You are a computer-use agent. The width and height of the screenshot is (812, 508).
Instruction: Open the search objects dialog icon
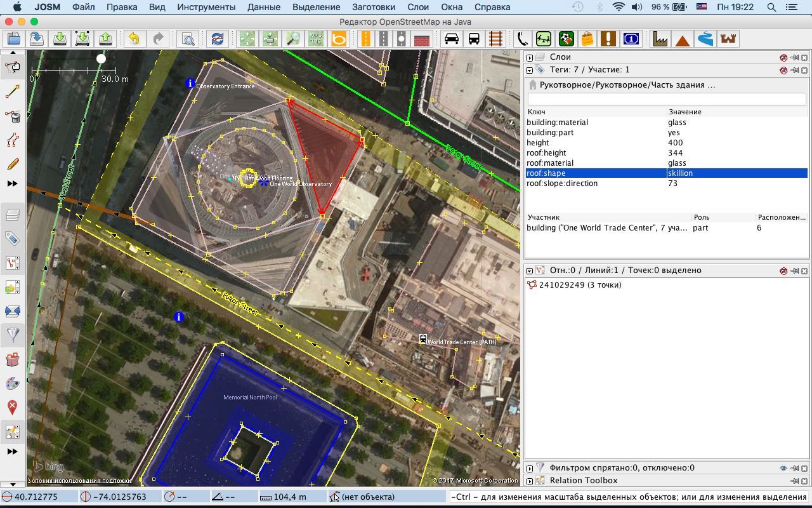click(x=188, y=39)
